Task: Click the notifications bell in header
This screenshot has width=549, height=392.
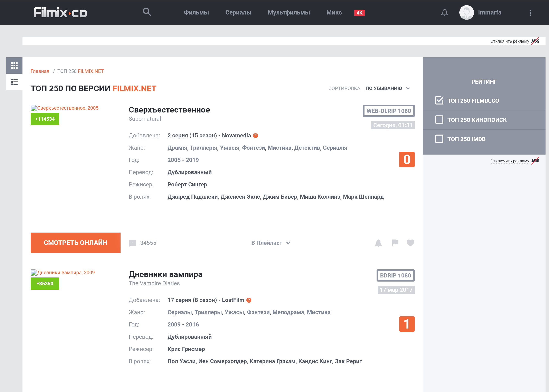Action: point(444,12)
